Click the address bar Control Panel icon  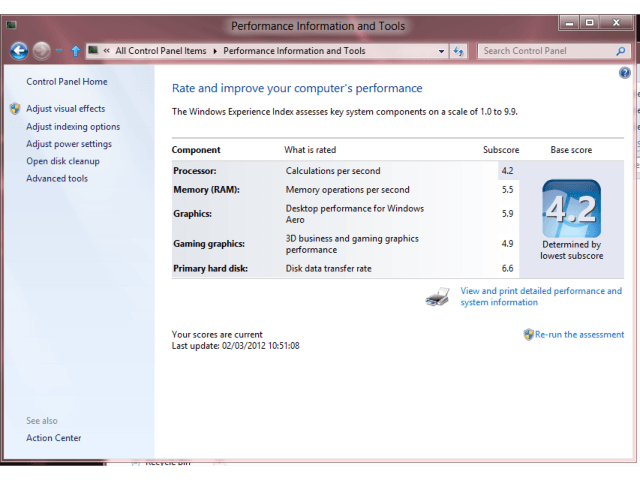(x=93, y=50)
